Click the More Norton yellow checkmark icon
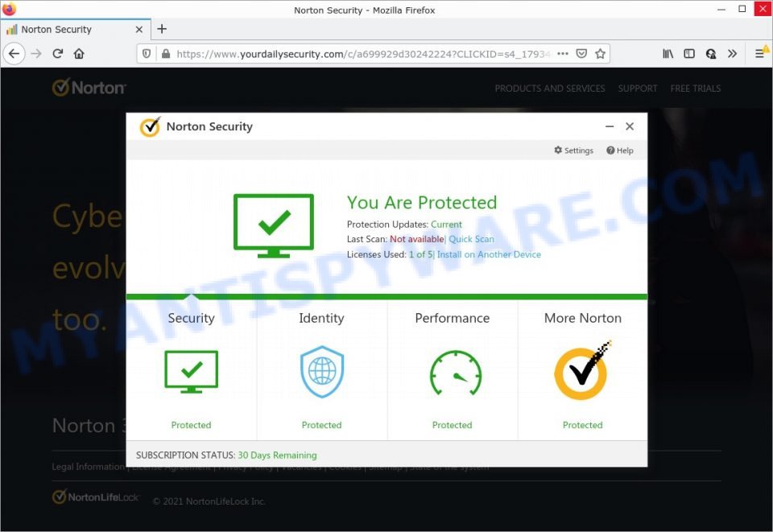The image size is (773, 532). (582, 370)
